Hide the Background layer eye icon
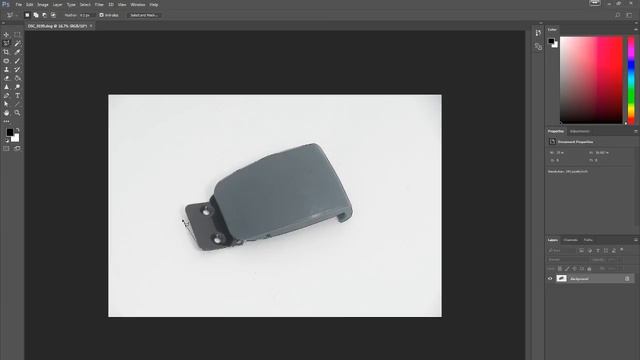The height and width of the screenshot is (360, 640). pos(550,279)
